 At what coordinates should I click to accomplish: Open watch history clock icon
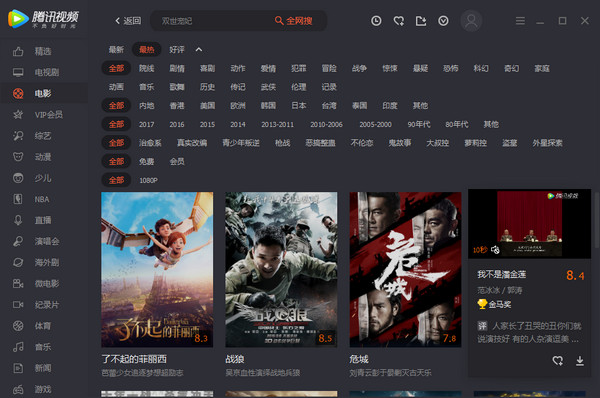[x=376, y=21]
